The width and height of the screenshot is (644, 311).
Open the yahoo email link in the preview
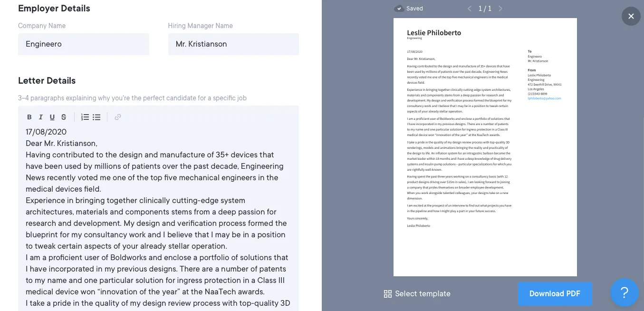[x=544, y=98]
